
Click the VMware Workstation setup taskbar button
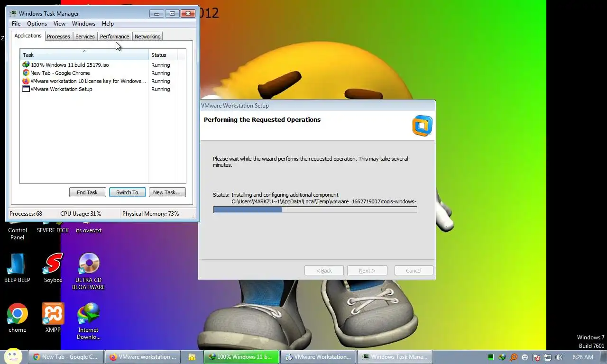pos(318,357)
